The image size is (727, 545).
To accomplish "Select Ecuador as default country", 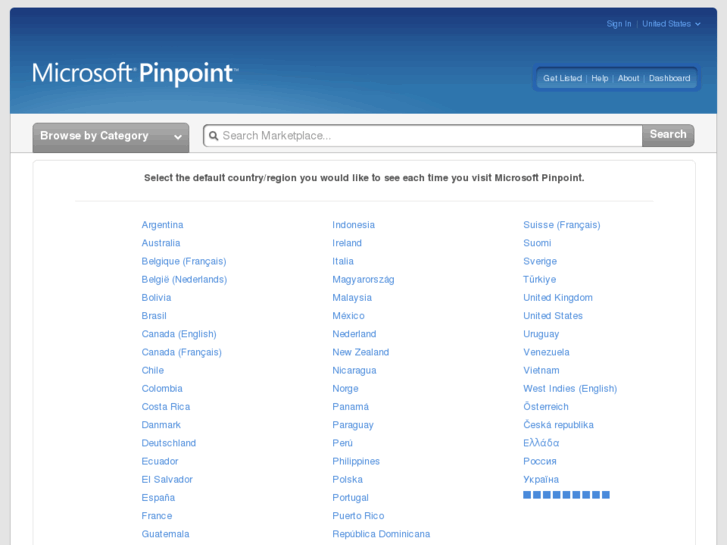I will (160, 462).
